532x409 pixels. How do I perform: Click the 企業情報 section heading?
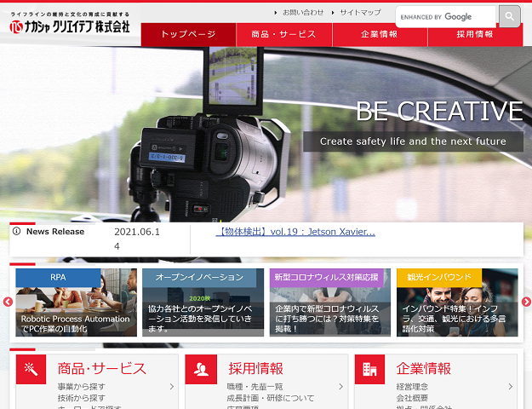click(x=423, y=369)
